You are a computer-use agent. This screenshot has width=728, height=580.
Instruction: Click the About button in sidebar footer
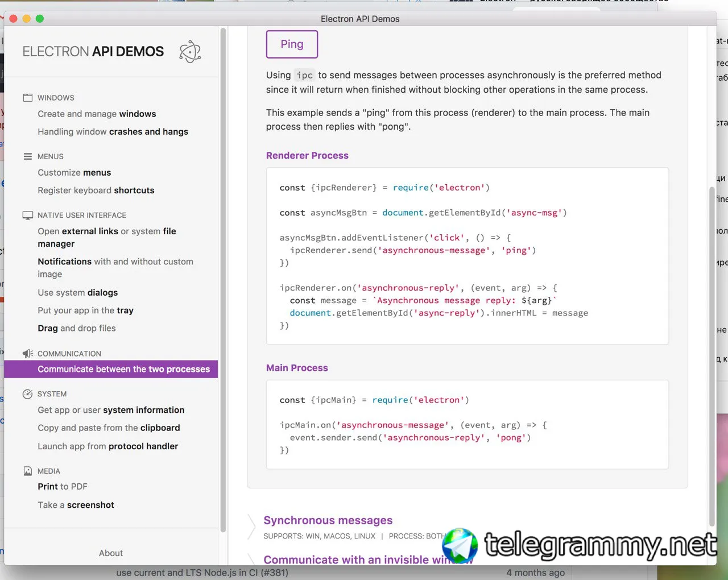[x=111, y=553]
